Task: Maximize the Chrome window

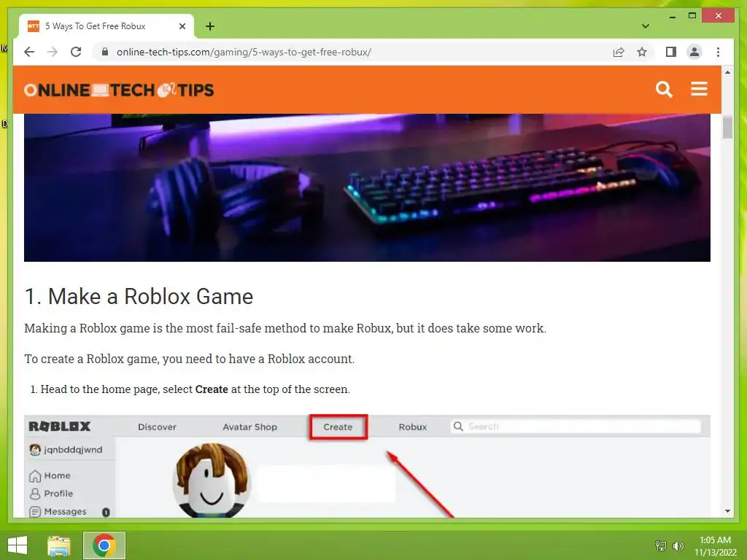Action: click(692, 16)
